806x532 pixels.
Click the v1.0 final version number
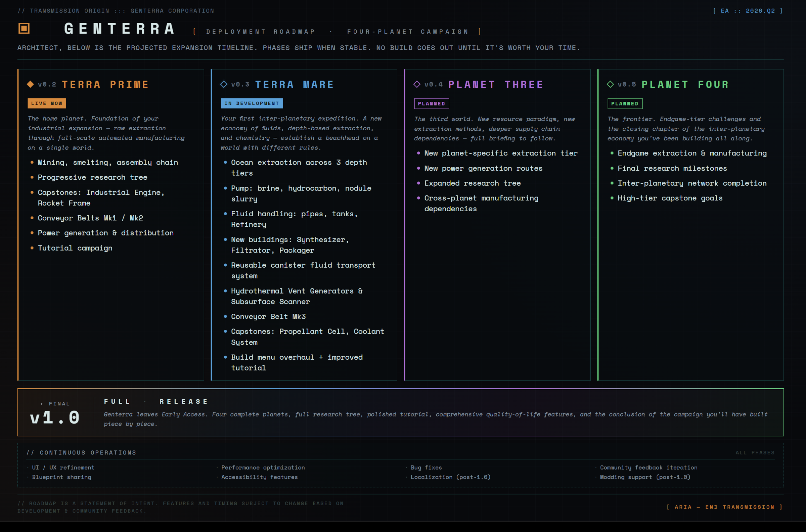tap(55, 417)
